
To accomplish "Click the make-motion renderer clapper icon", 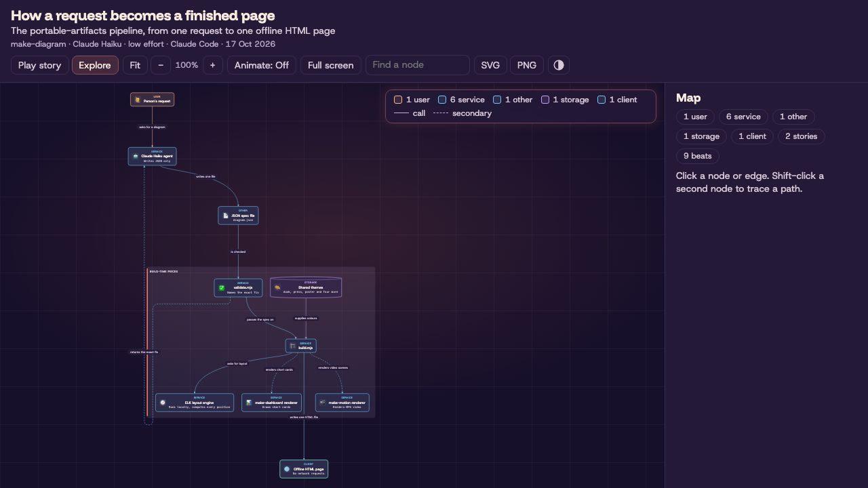I will pyautogui.click(x=323, y=403).
